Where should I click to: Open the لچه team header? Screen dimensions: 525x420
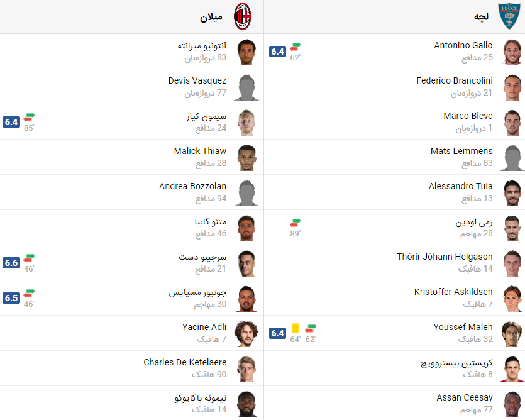pos(482,17)
